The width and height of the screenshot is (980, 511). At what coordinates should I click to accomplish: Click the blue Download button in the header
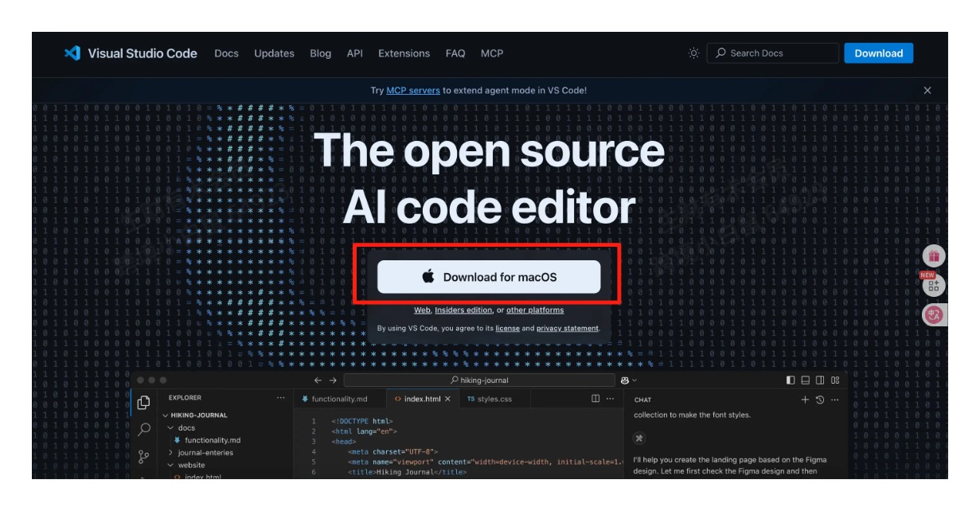(x=879, y=53)
